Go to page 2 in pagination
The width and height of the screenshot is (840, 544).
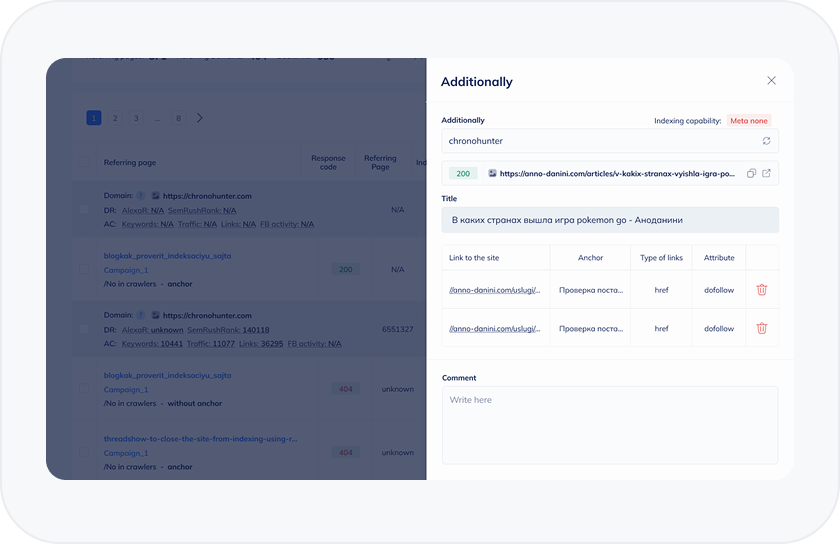[115, 118]
